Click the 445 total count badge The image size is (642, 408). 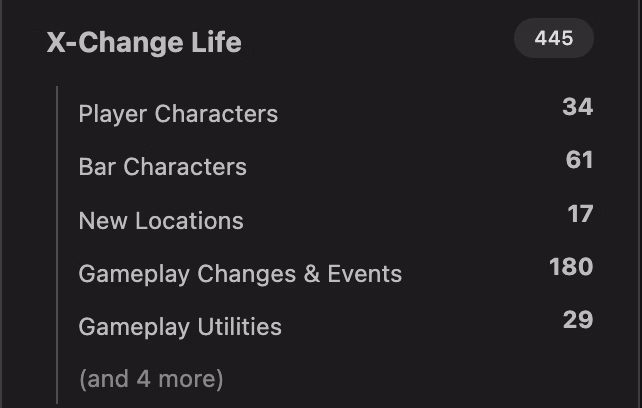(x=554, y=38)
